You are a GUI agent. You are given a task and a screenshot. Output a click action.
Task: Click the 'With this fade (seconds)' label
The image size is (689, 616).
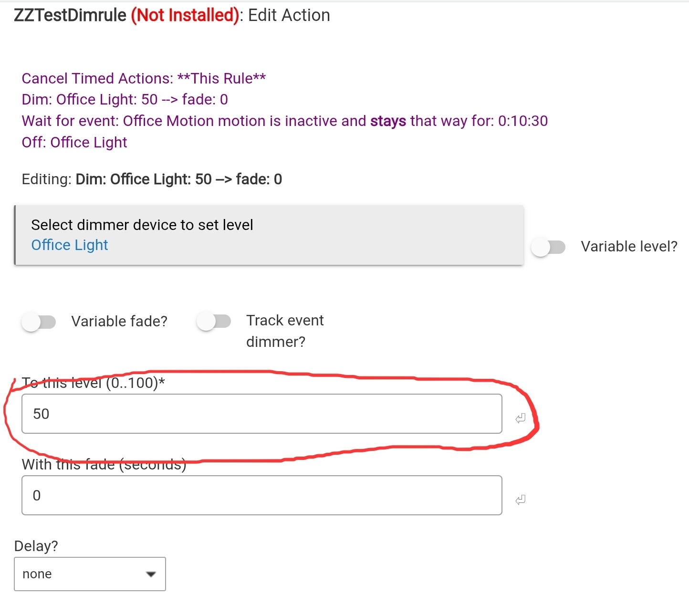click(104, 464)
